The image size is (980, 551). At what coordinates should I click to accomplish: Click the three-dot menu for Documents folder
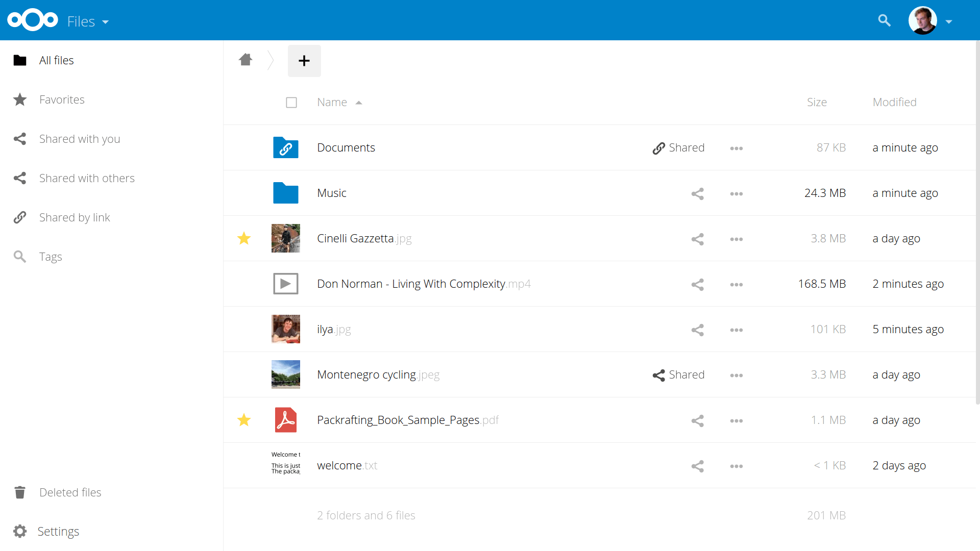[737, 148]
